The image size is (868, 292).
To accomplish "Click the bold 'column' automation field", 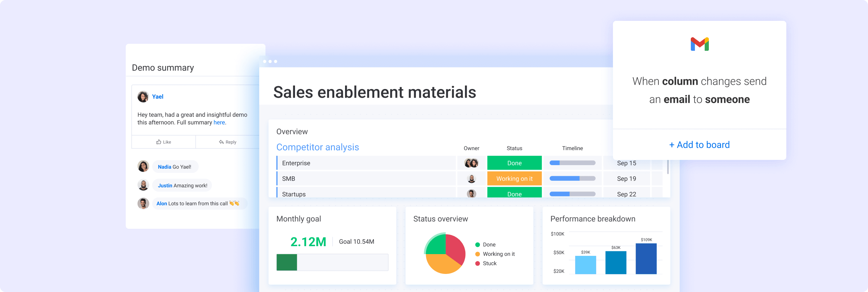I will pos(680,81).
